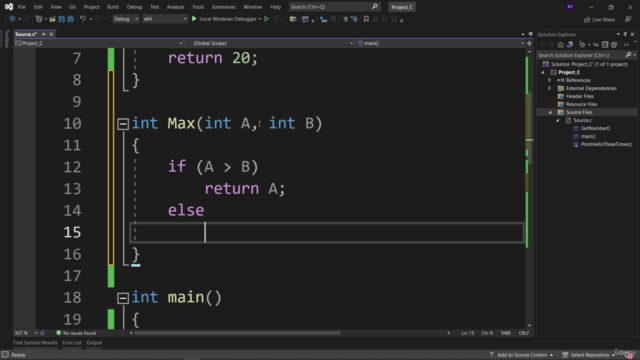
Task: Open the Global Scope dropdown
Action: click(269, 43)
